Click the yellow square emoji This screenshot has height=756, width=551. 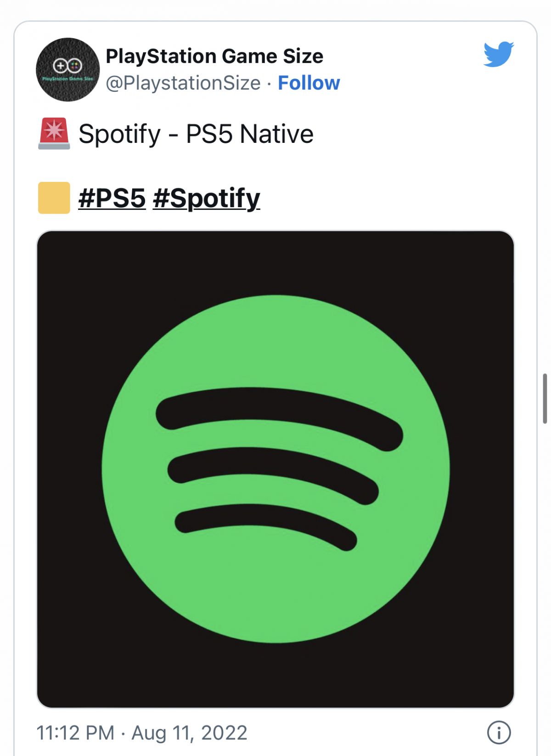[54, 198]
